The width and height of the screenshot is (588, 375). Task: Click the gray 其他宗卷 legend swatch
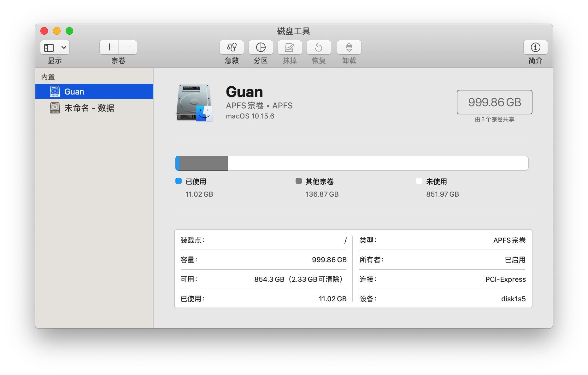coord(298,181)
